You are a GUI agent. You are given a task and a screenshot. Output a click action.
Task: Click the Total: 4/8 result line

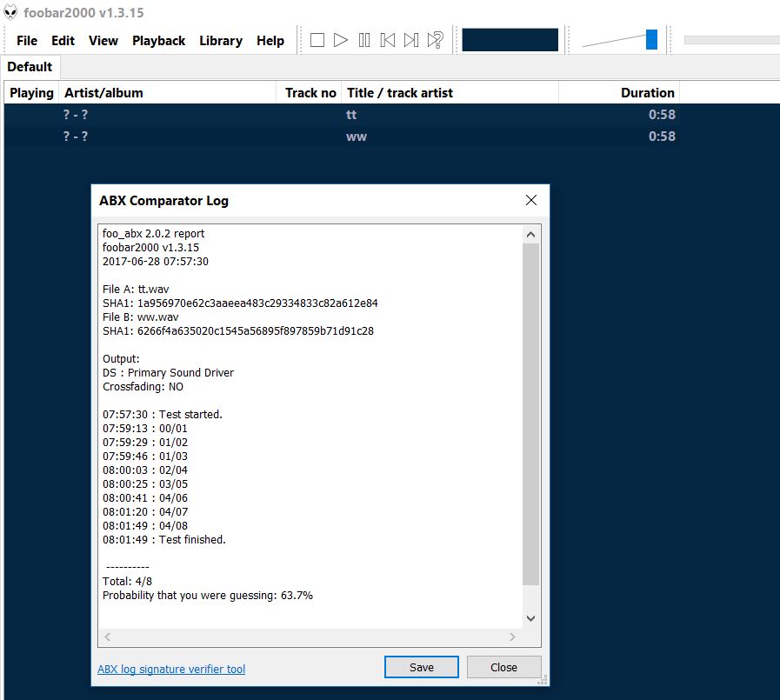(127, 581)
